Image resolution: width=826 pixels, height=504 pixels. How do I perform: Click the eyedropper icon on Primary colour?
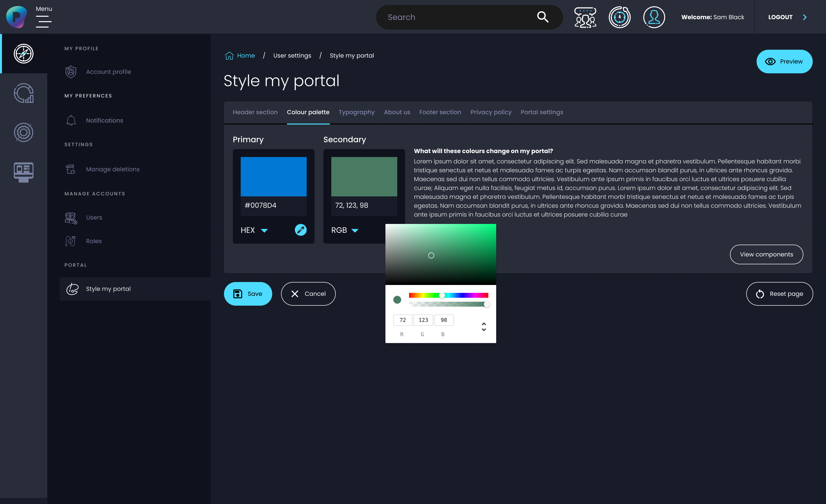tap(300, 230)
